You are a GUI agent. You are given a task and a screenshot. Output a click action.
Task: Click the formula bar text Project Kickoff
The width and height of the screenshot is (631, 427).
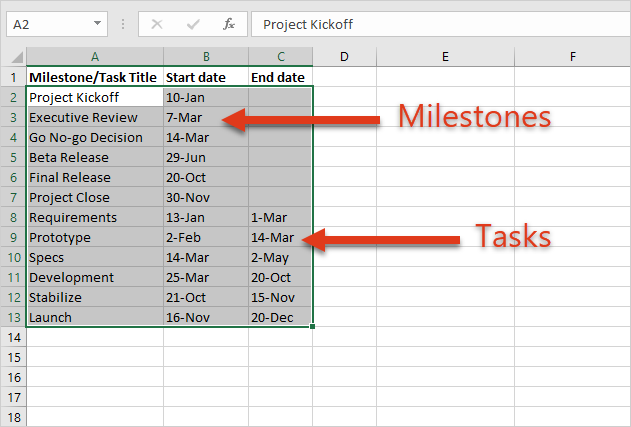pos(308,25)
